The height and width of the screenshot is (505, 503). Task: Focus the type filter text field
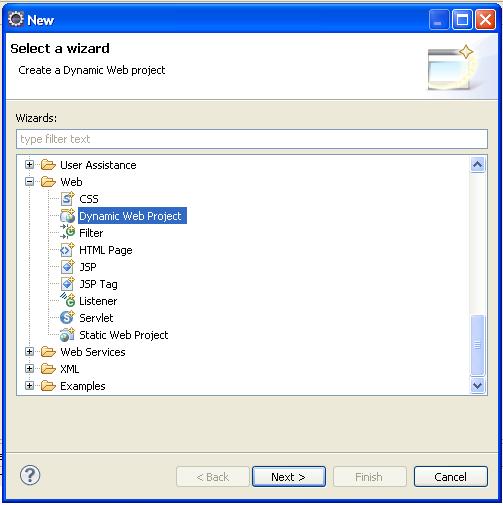(x=252, y=139)
